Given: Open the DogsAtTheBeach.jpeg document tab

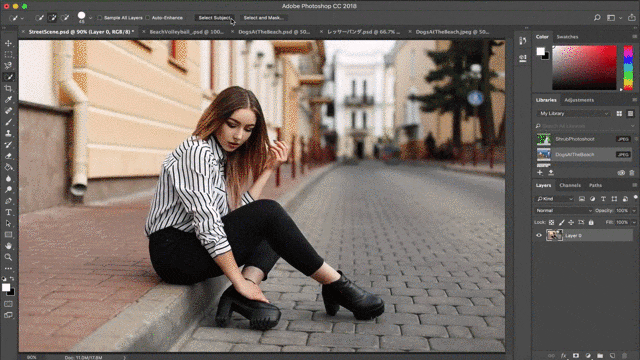Looking at the screenshot, I should coord(452,32).
